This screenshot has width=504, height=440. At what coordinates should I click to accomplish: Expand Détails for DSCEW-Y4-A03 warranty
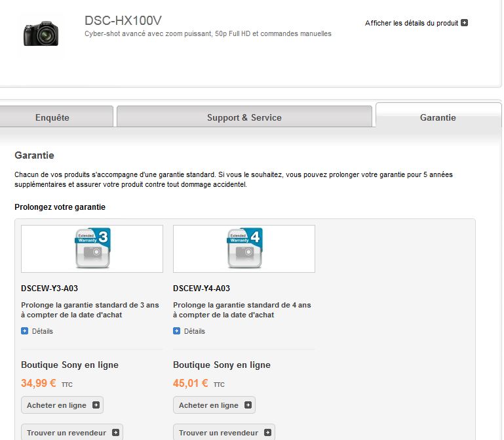pos(194,331)
